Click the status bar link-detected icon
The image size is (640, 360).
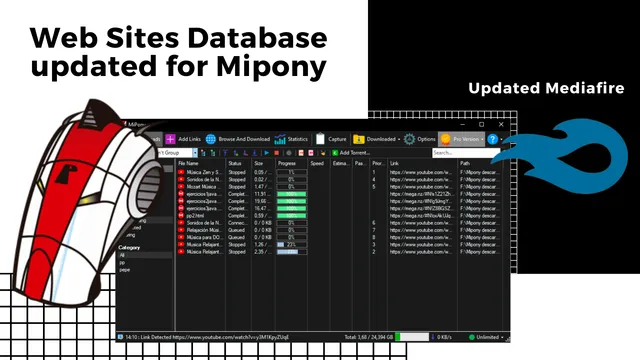tap(120, 337)
